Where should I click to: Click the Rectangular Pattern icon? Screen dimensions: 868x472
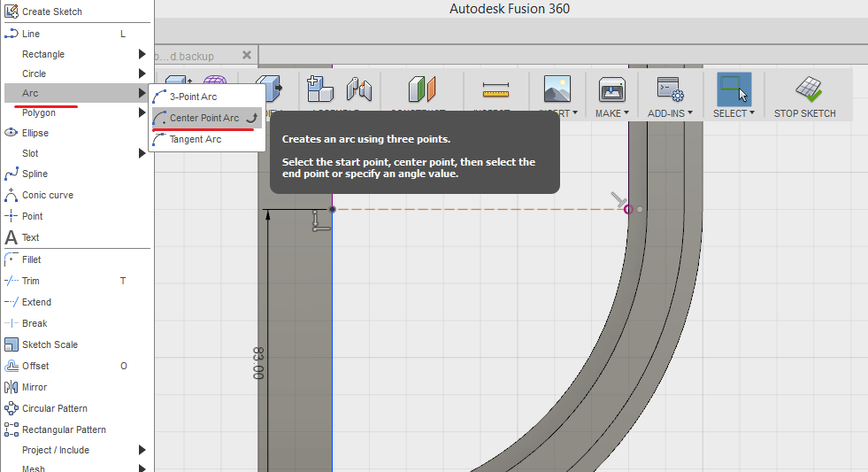click(12, 429)
